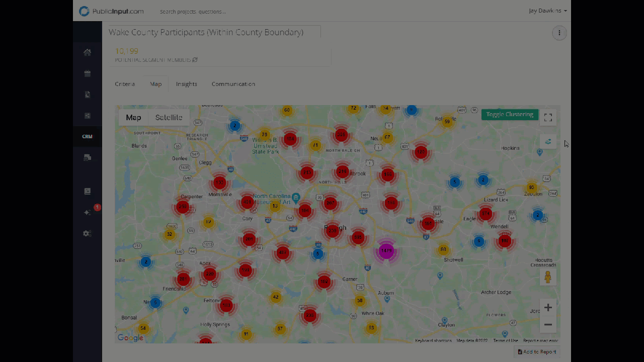Enter fullscreen map view
Viewport: 644px width, 362px height.
pyautogui.click(x=548, y=117)
